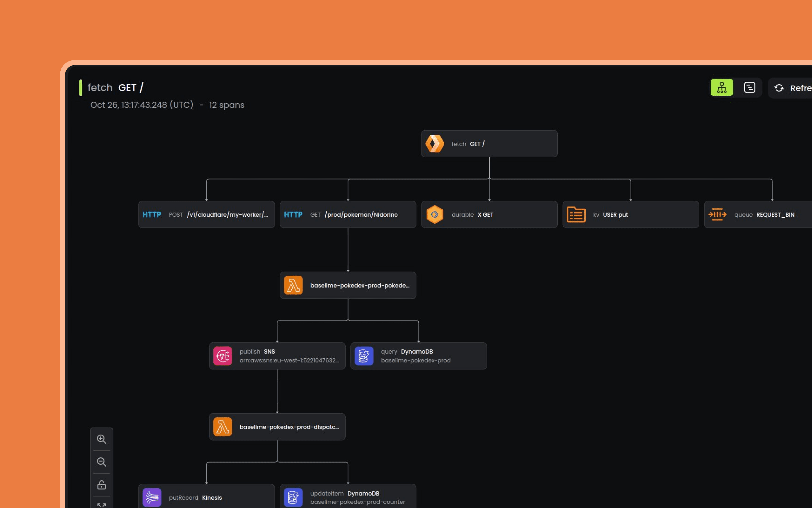Select the queue REQUEST_BIN node
Image resolution: width=812 pixels, height=508 pixels.
758,214
